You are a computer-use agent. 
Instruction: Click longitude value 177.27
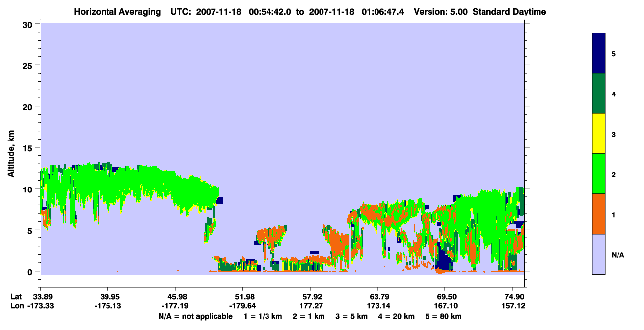pyautogui.click(x=310, y=306)
